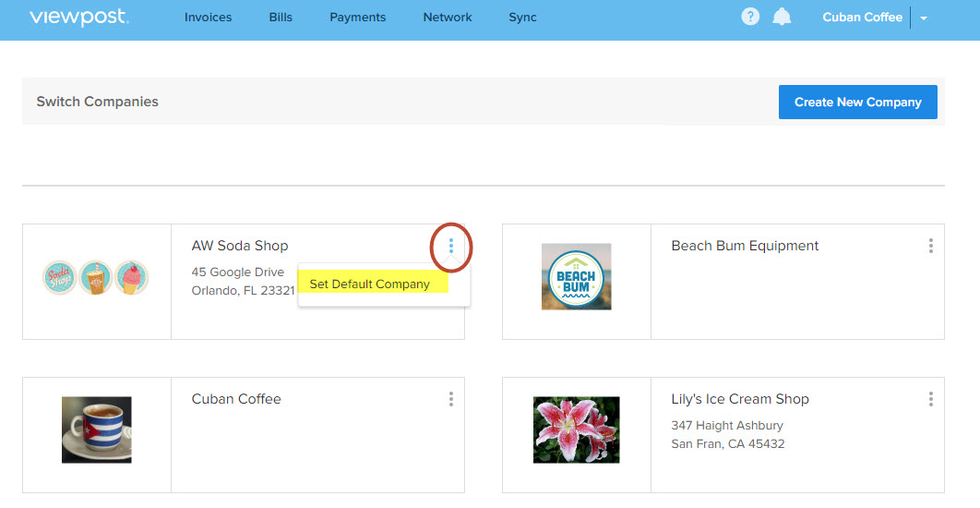The width and height of the screenshot is (980, 508).
Task: Click the Switch Companies heading
Action: pos(98,102)
